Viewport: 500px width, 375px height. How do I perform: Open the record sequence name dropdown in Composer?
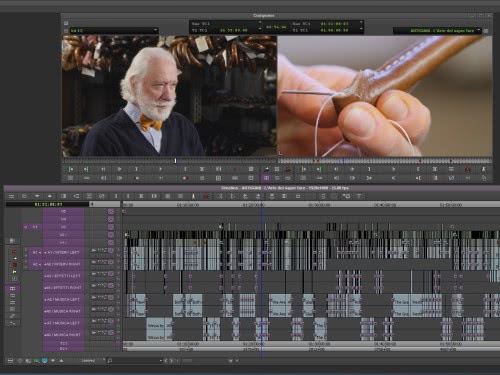[479, 30]
